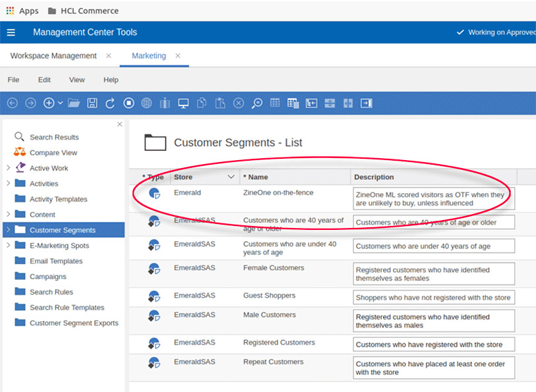This screenshot has height=392, width=536.
Task: Click the Emerald store cell
Action: (187, 192)
